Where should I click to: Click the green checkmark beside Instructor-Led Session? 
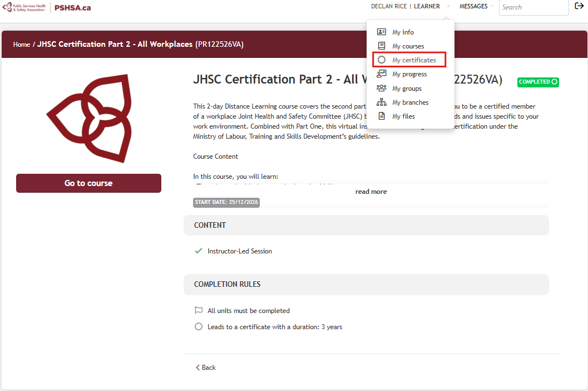click(x=199, y=251)
